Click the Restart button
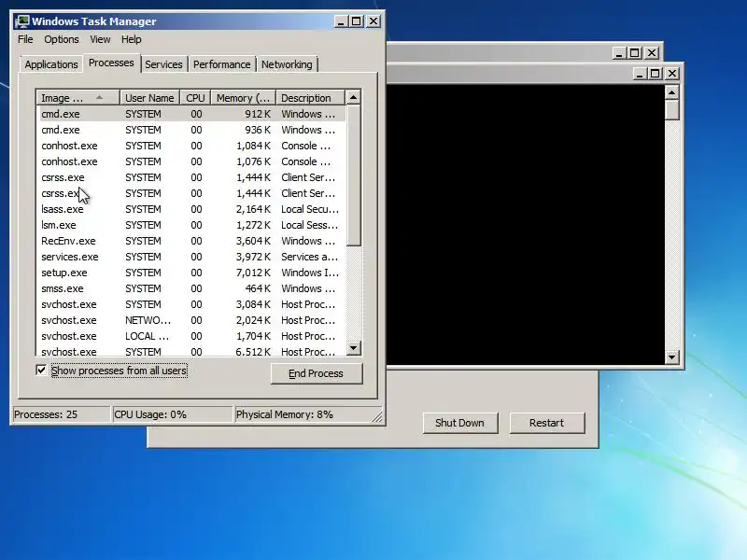747x560 pixels. (547, 423)
